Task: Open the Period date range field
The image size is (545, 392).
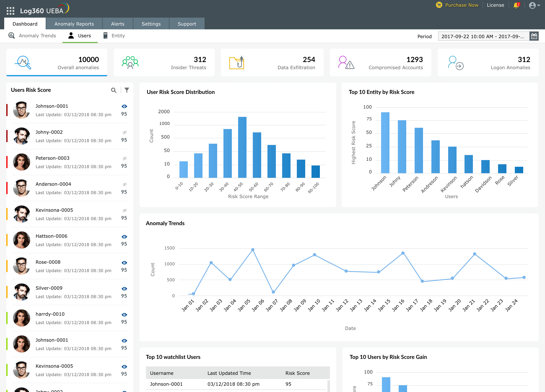Action: click(483, 36)
